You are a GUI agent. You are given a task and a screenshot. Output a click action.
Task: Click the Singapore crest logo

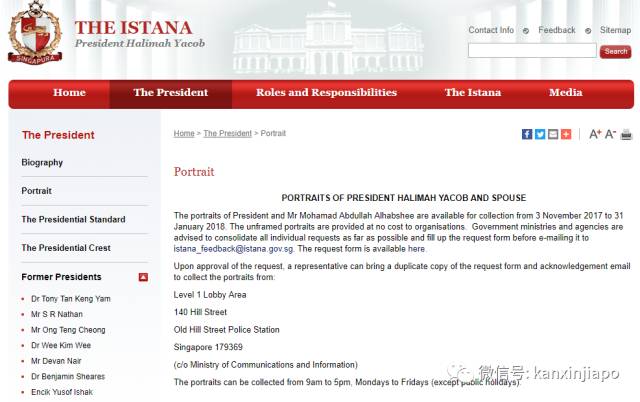34,35
